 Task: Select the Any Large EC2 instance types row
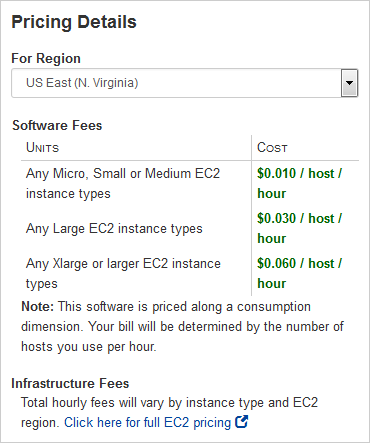point(190,228)
